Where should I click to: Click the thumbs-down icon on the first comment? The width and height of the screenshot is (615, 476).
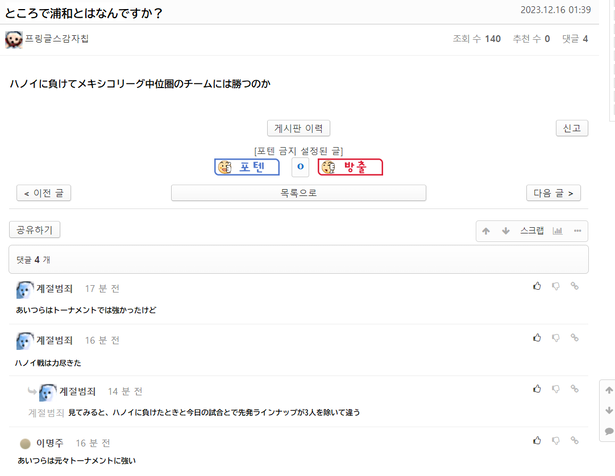(556, 286)
